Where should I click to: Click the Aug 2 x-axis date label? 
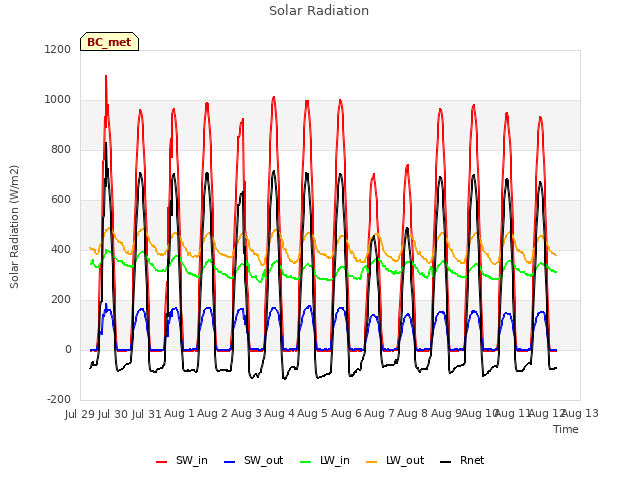coord(212,414)
